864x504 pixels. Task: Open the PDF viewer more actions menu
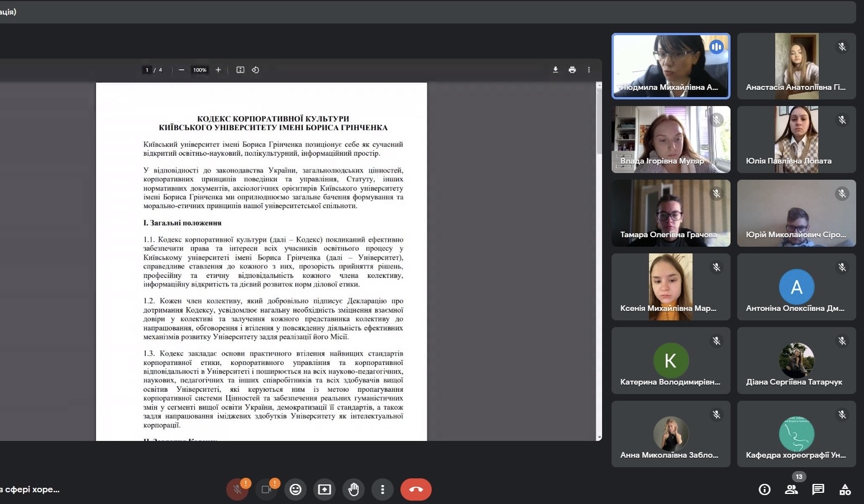pos(589,70)
